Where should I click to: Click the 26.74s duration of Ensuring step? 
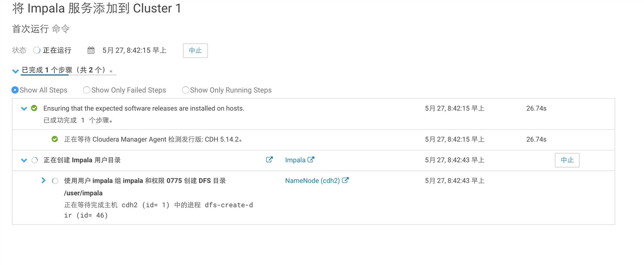(x=536, y=109)
